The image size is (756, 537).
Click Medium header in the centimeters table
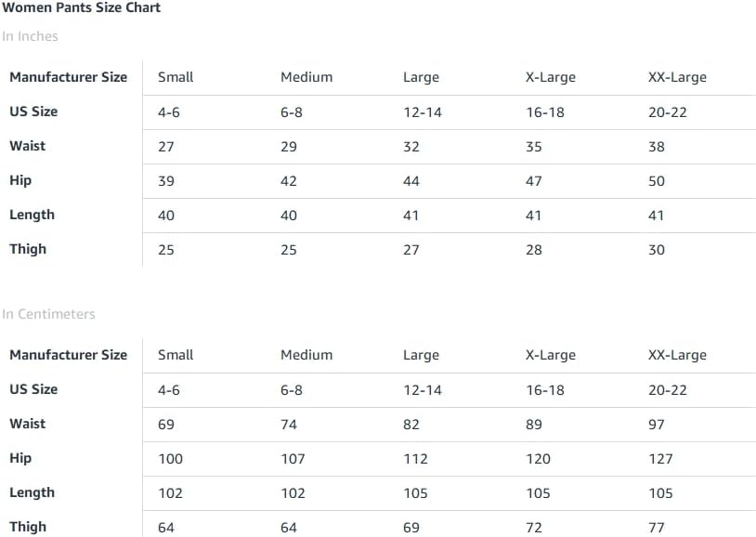click(x=306, y=355)
